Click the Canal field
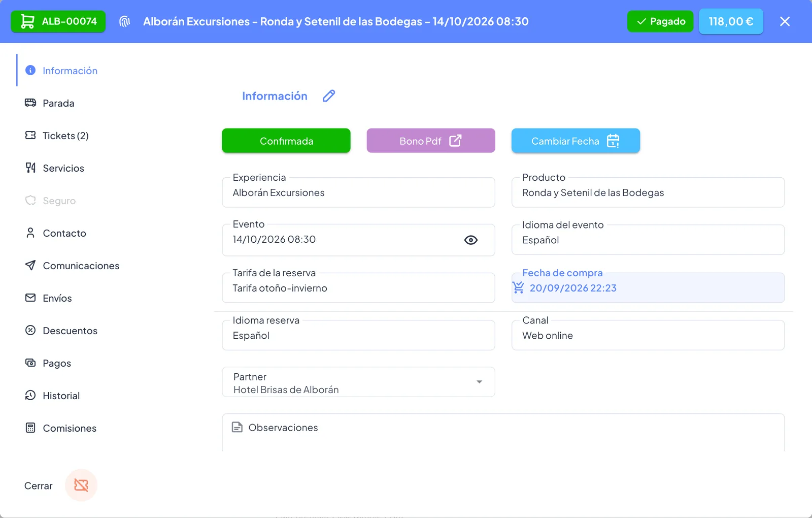The width and height of the screenshot is (812, 518). (x=648, y=335)
